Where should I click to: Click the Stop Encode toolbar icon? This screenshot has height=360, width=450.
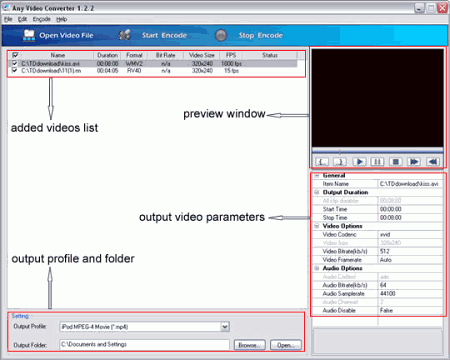(221, 35)
